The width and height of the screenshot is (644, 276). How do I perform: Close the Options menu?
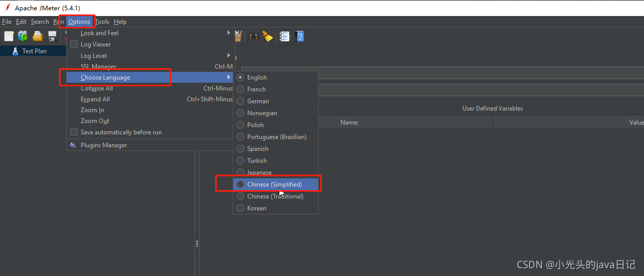(x=79, y=22)
